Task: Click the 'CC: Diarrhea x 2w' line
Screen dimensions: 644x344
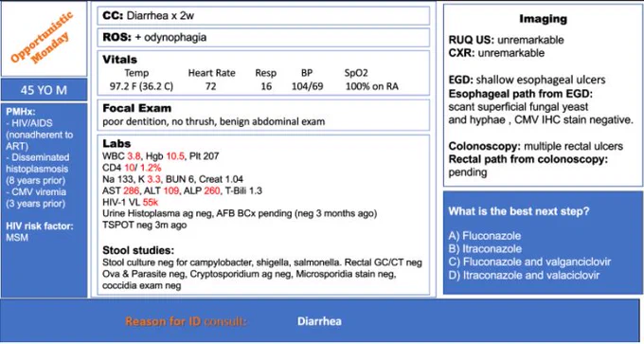Action: coord(263,15)
